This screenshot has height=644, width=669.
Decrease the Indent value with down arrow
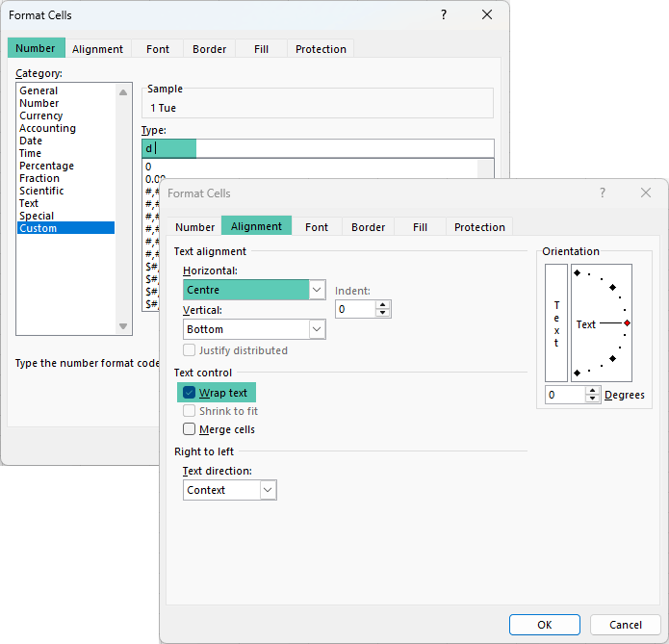click(383, 313)
